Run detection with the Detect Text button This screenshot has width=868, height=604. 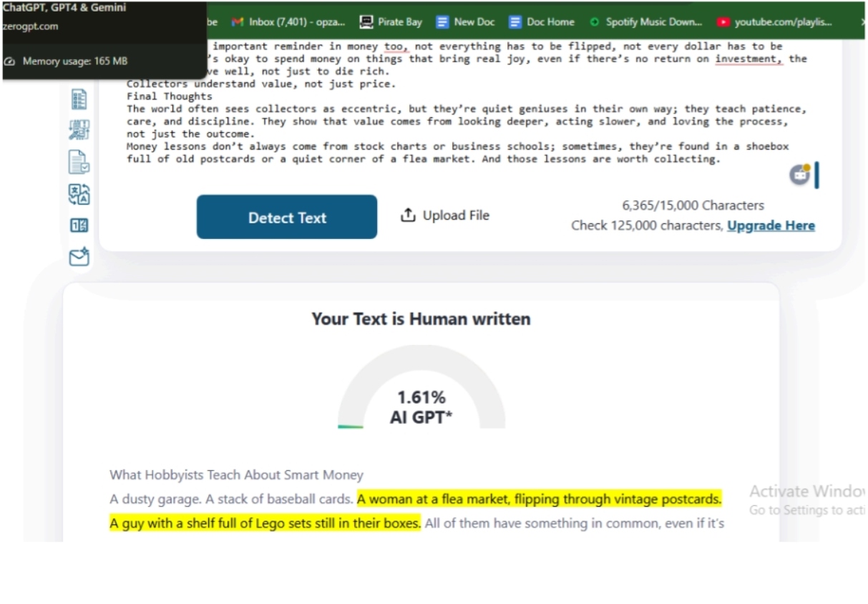coord(287,217)
